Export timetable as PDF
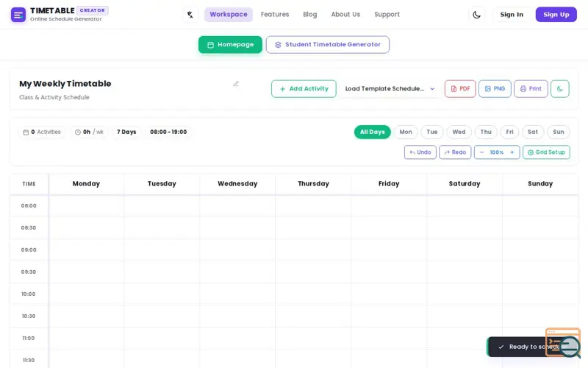Image resolution: width=588 pixels, height=368 pixels. click(460, 89)
